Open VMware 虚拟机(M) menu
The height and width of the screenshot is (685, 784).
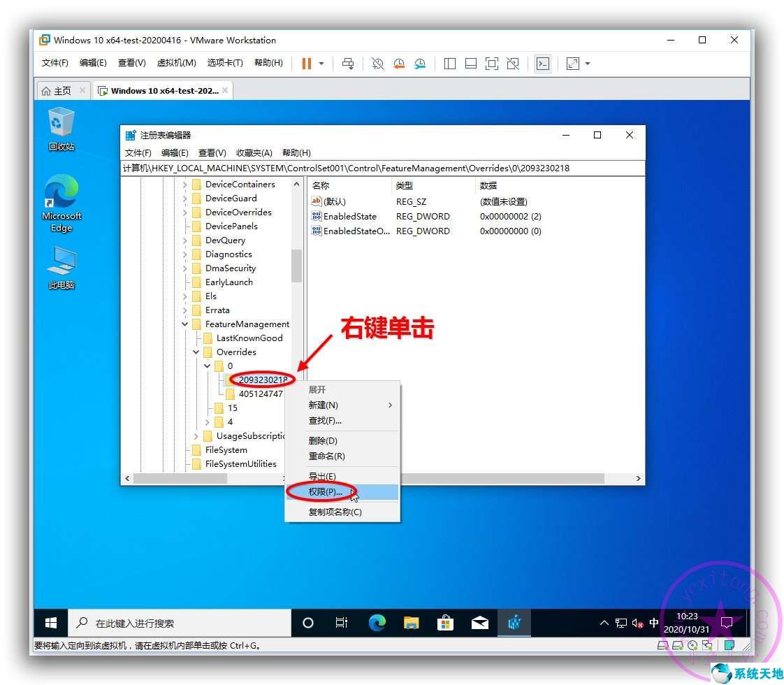pos(176,62)
